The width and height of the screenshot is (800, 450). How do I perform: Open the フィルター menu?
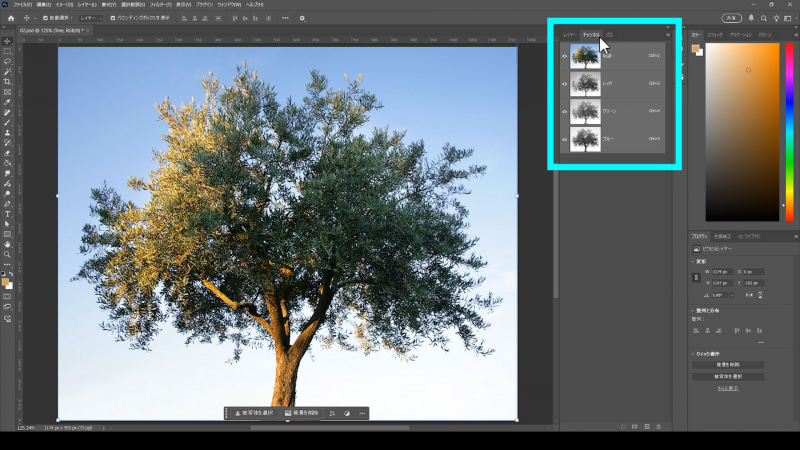coord(160,5)
